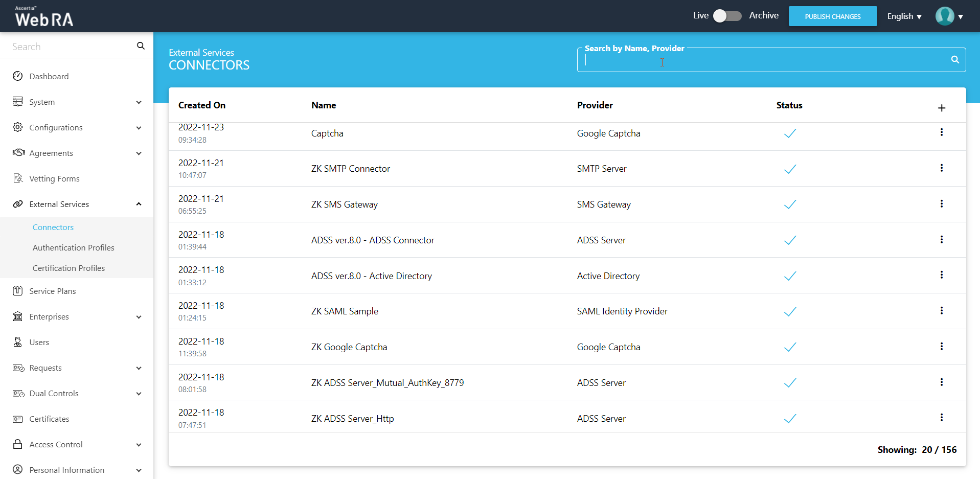The image size is (980, 479).
Task: Expand the Dual Controls menu chevron
Action: tap(139, 394)
